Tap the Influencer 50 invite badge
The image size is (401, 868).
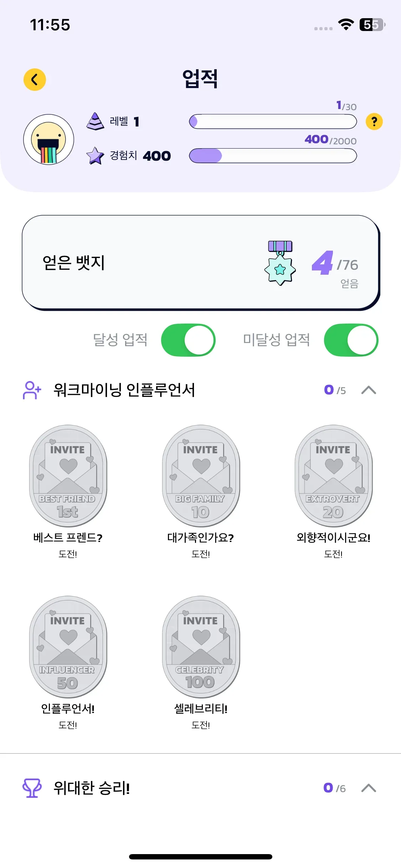68,647
